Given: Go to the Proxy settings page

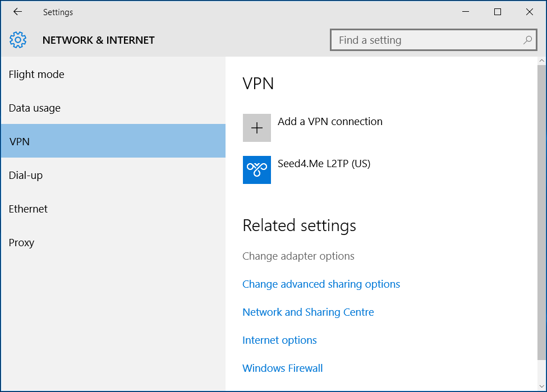Looking at the screenshot, I should point(21,242).
